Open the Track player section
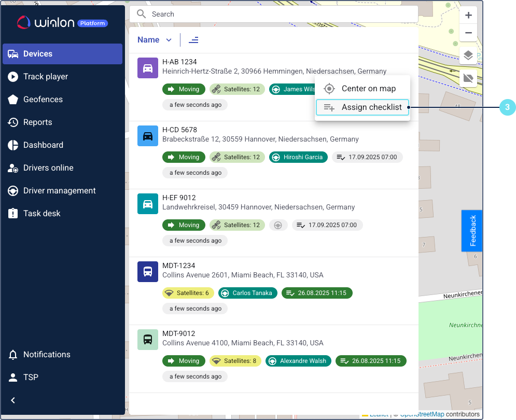This screenshot has width=516, height=420. 46,76
